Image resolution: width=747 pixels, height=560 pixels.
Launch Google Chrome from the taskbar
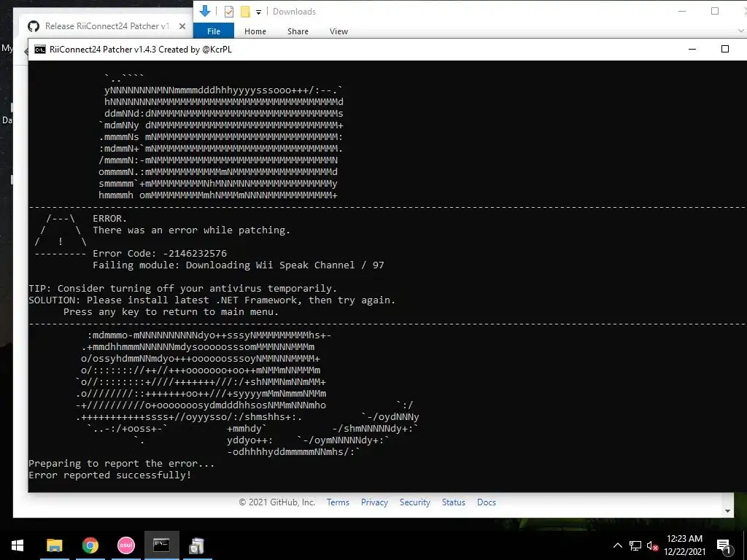(90, 545)
